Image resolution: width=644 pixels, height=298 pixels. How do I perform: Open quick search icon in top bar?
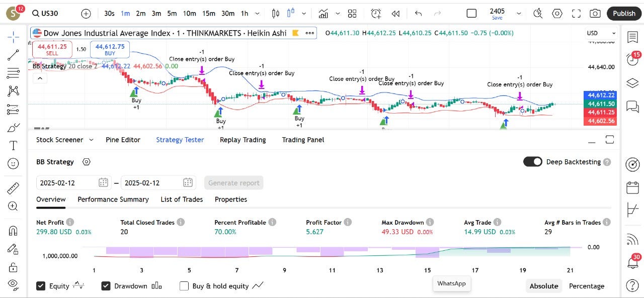[x=538, y=14]
